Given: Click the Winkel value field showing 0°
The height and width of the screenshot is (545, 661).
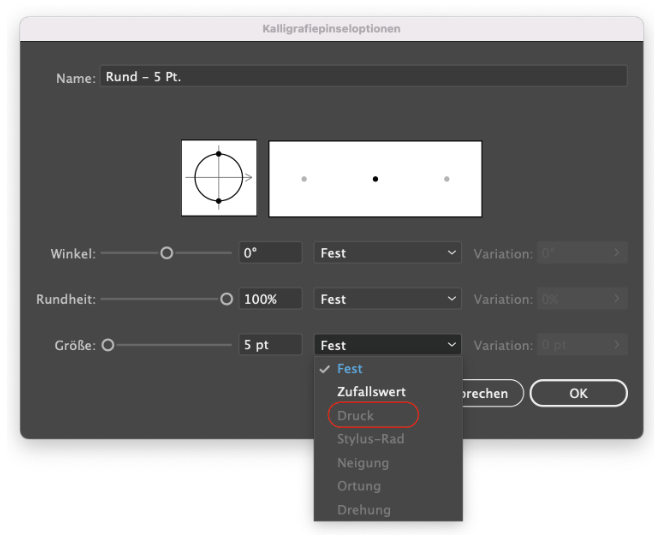Looking at the screenshot, I should 270,253.
